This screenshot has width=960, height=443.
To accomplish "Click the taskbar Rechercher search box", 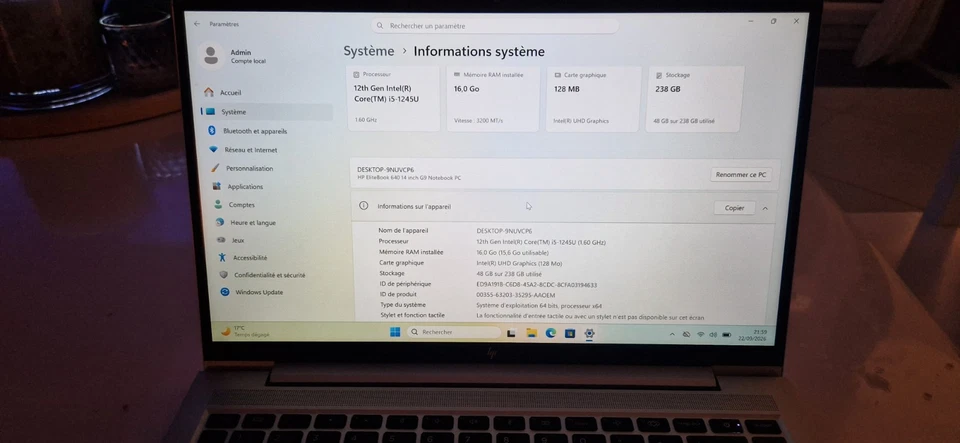I will click(x=454, y=332).
